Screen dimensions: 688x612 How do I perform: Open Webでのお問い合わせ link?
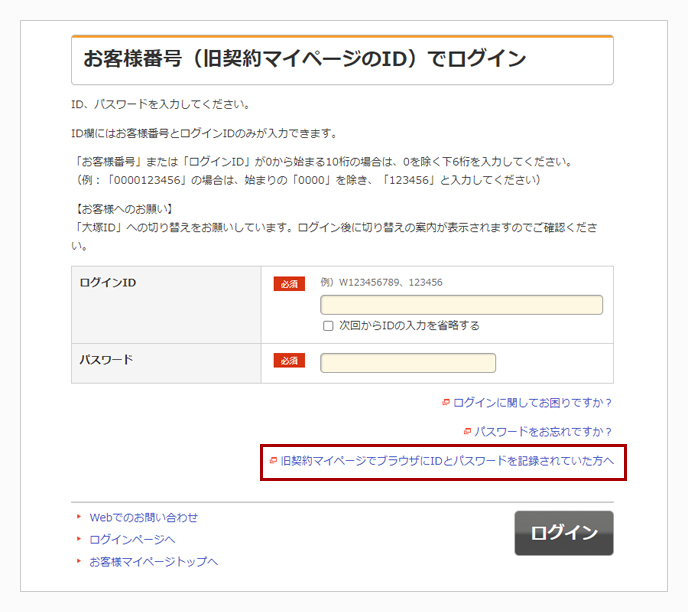pos(143,518)
